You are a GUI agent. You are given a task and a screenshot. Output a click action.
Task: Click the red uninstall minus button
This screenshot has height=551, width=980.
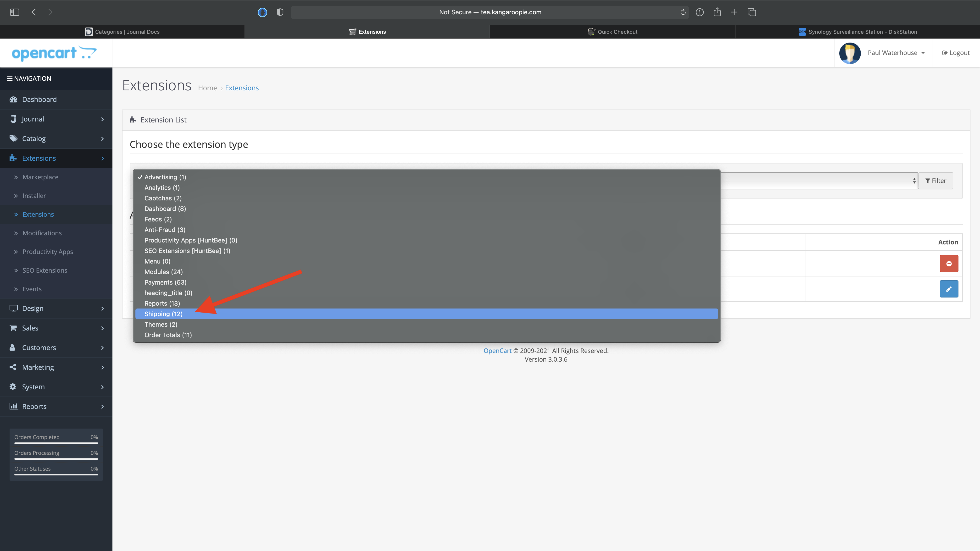[948, 264]
